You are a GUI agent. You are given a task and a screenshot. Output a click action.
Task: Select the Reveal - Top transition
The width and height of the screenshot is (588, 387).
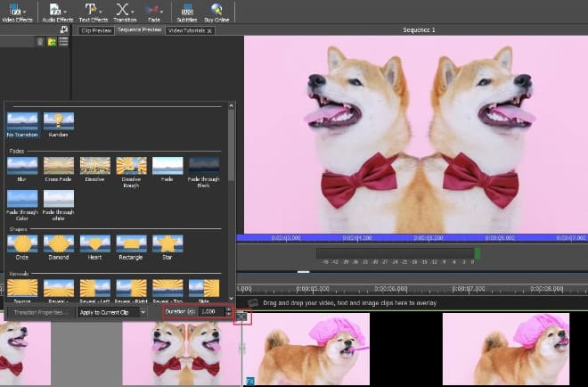tap(167, 291)
